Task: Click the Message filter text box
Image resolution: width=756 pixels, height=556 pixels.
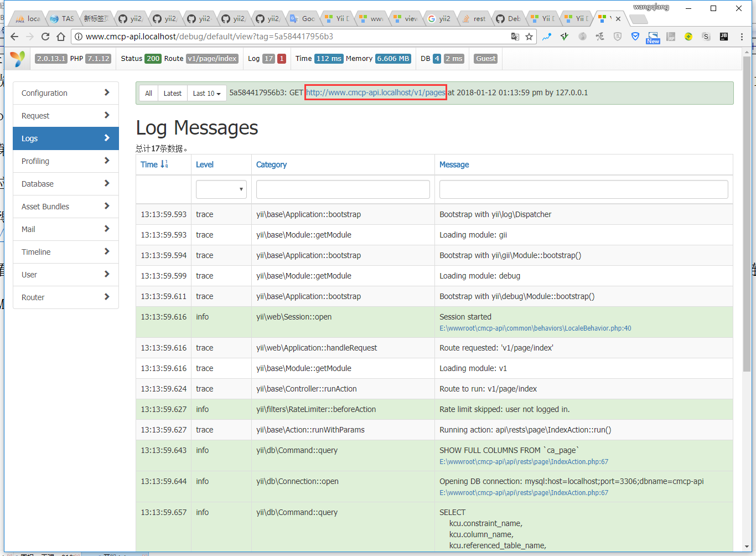Action: [583, 189]
